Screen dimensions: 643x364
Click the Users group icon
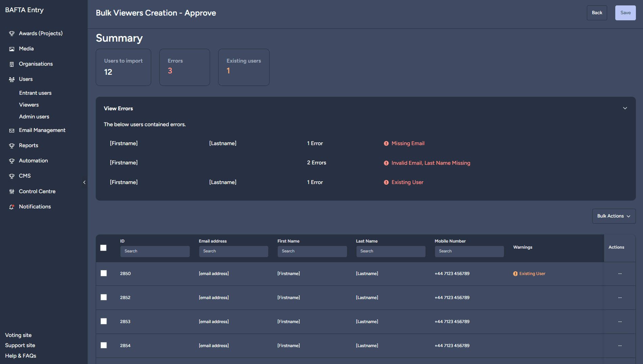point(12,79)
